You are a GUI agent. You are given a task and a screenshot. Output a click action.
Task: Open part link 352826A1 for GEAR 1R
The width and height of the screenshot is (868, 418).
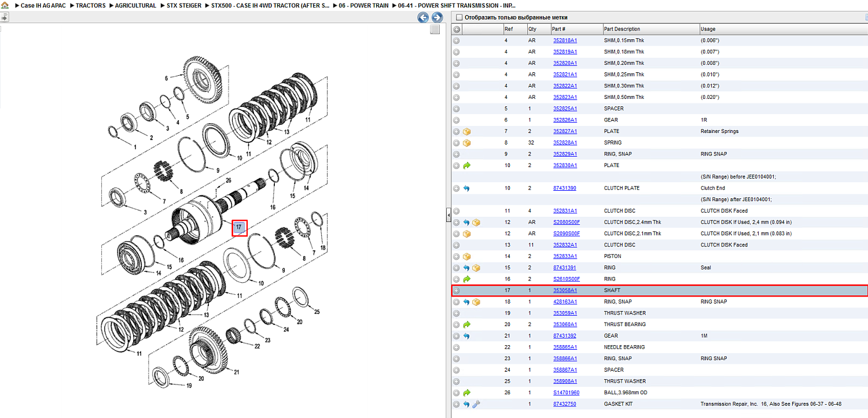(565, 120)
